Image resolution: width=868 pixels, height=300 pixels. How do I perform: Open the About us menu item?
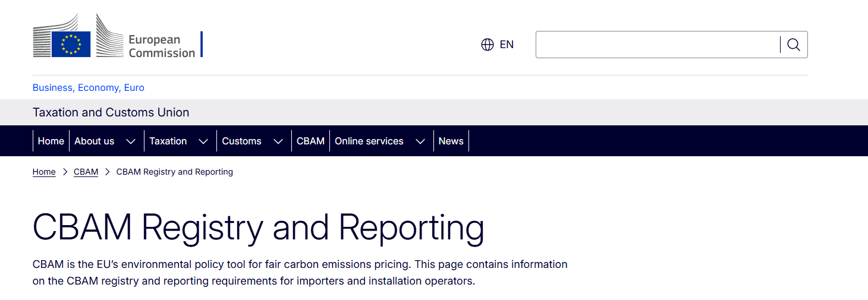click(94, 141)
